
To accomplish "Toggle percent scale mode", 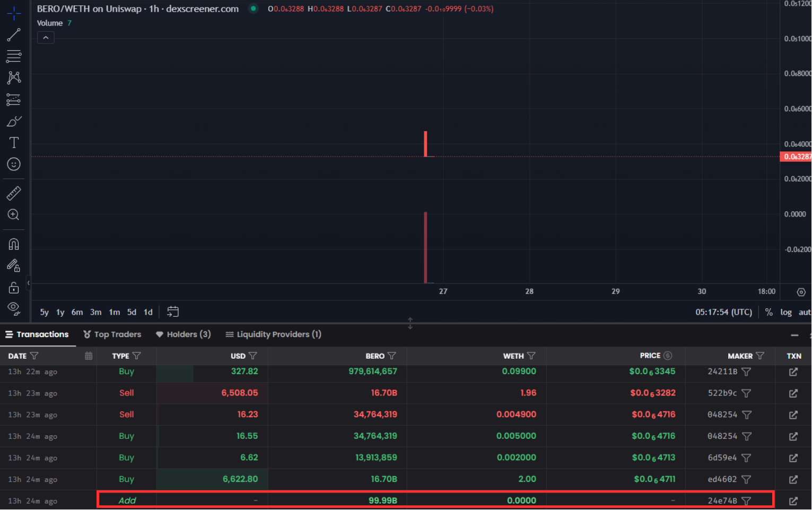I will pyautogui.click(x=769, y=312).
